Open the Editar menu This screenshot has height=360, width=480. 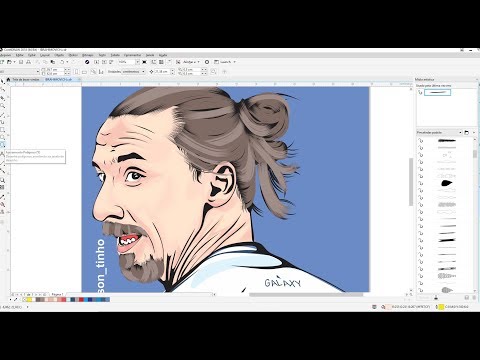19,55
